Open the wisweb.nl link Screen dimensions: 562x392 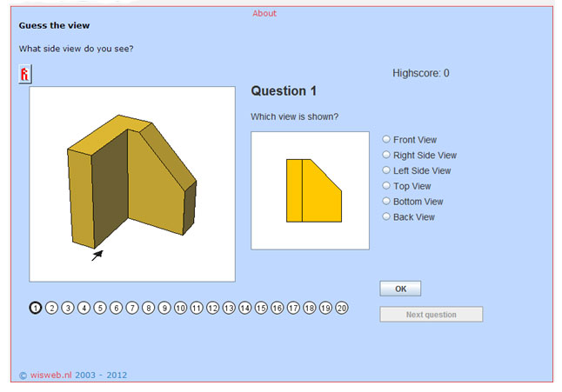click(x=51, y=375)
